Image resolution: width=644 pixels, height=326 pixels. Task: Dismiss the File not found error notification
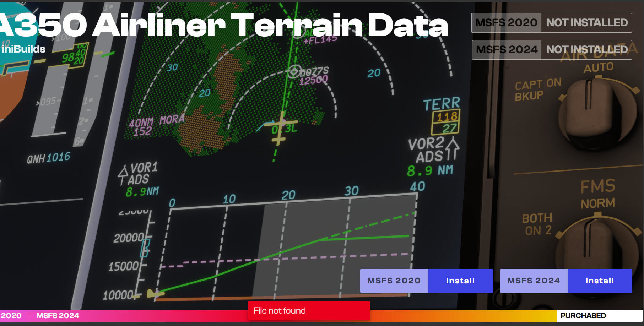[308, 311]
